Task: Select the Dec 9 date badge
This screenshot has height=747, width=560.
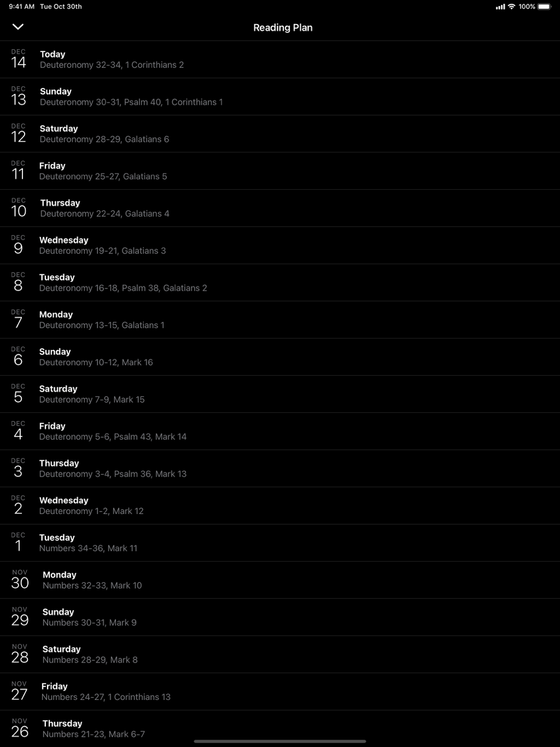Action: 18,245
